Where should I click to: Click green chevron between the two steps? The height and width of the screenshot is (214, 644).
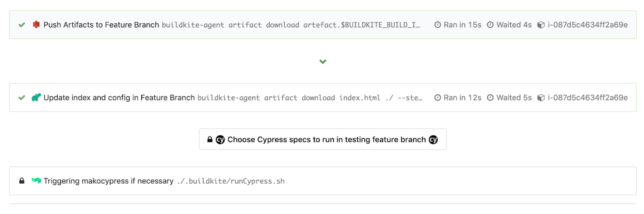(x=323, y=61)
